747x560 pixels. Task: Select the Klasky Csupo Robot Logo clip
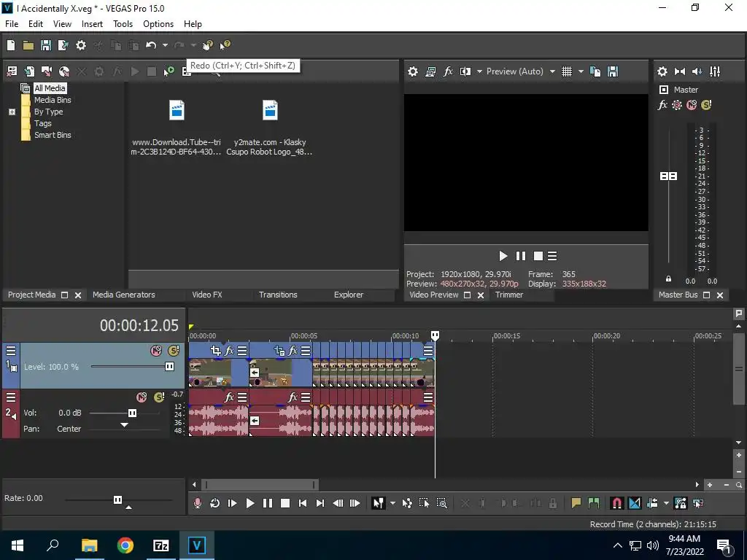point(270,128)
